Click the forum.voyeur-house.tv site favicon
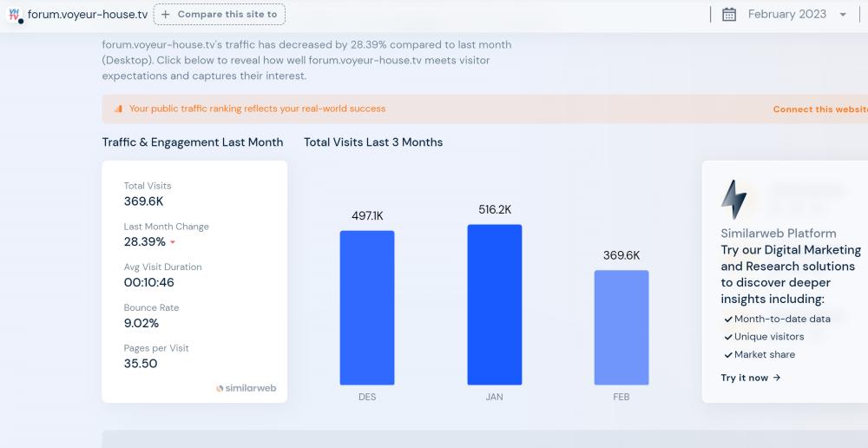 (x=15, y=15)
